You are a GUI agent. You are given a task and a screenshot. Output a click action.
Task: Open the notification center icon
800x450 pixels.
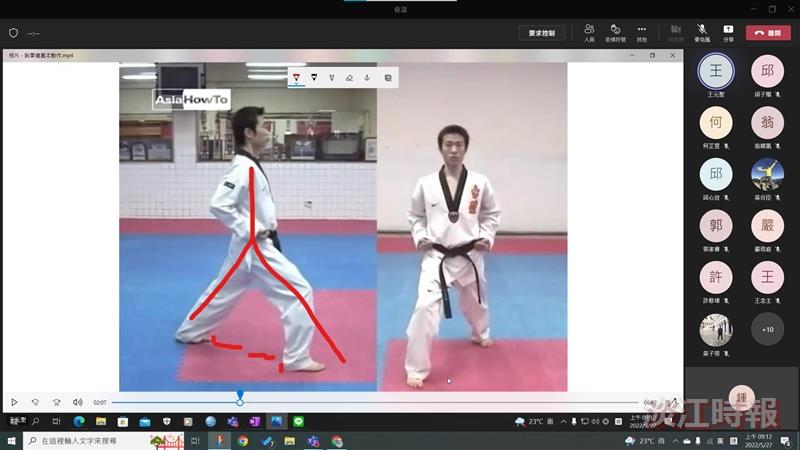point(786,441)
